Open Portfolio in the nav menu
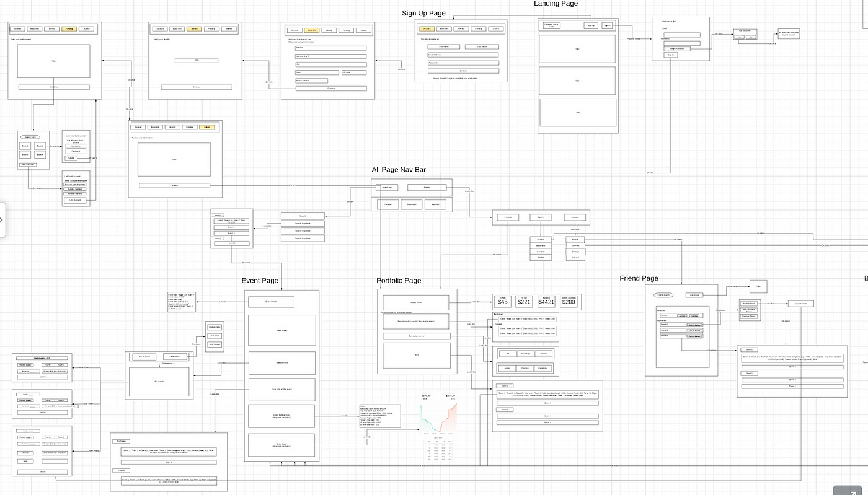 508,217
